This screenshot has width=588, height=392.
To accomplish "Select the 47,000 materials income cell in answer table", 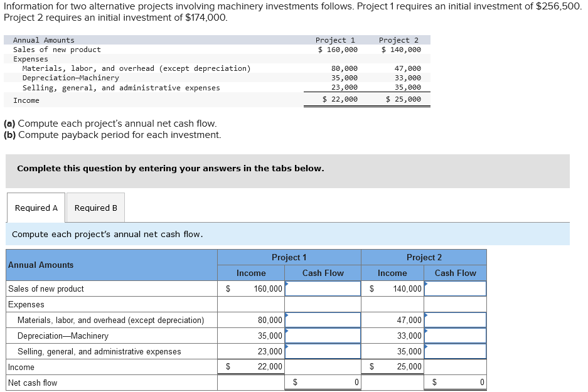I will [393, 320].
